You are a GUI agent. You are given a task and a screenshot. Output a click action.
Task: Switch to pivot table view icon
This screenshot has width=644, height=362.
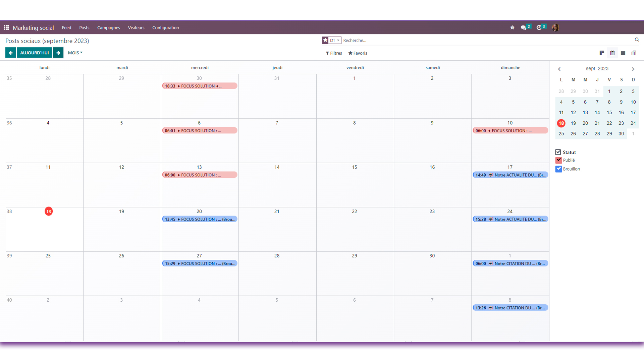[634, 53]
